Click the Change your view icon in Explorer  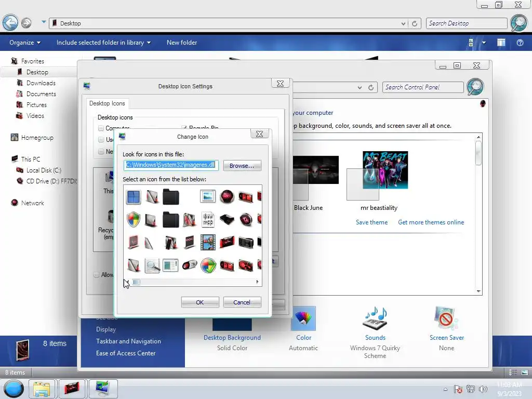[471, 43]
